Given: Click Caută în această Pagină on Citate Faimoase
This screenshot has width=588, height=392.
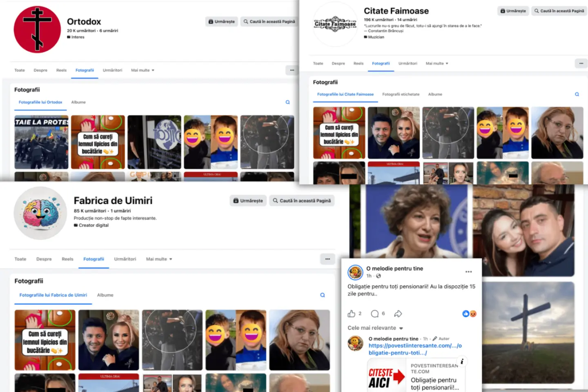Looking at the screenshot, I should (x=559, y=11).
